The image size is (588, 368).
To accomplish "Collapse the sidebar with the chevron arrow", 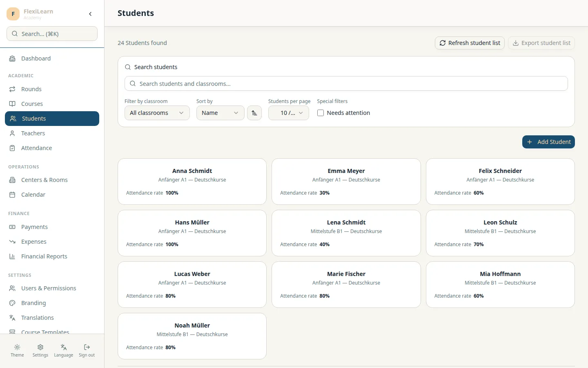I will point(90,14).
